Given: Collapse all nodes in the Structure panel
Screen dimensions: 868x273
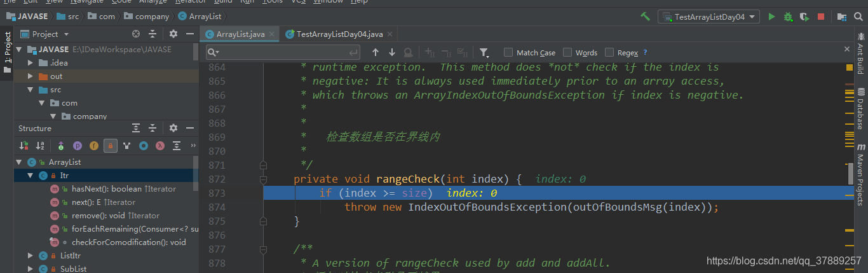Looking at the screenshot, I should click(153, 128).
